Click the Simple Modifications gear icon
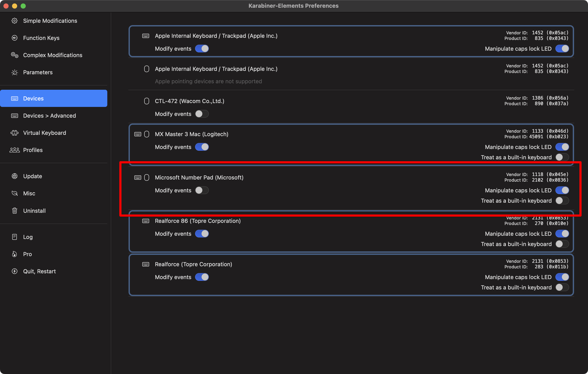 tap(14, 21)
